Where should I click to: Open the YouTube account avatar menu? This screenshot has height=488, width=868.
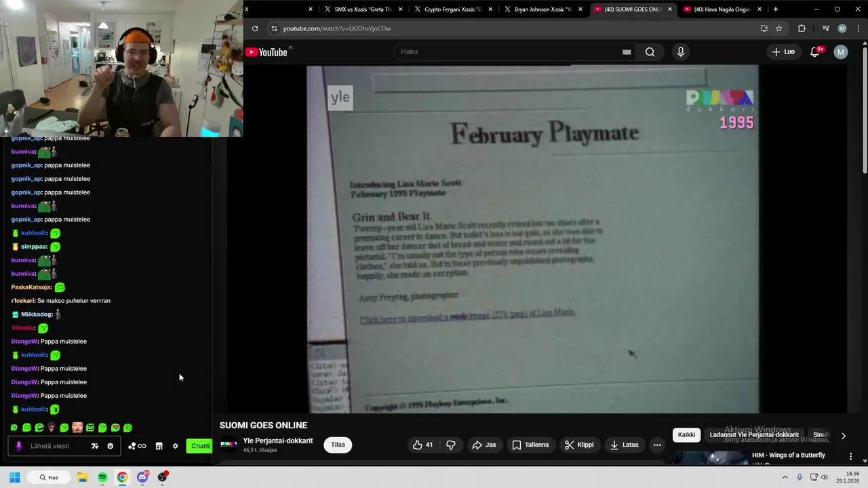coord(841,52)
